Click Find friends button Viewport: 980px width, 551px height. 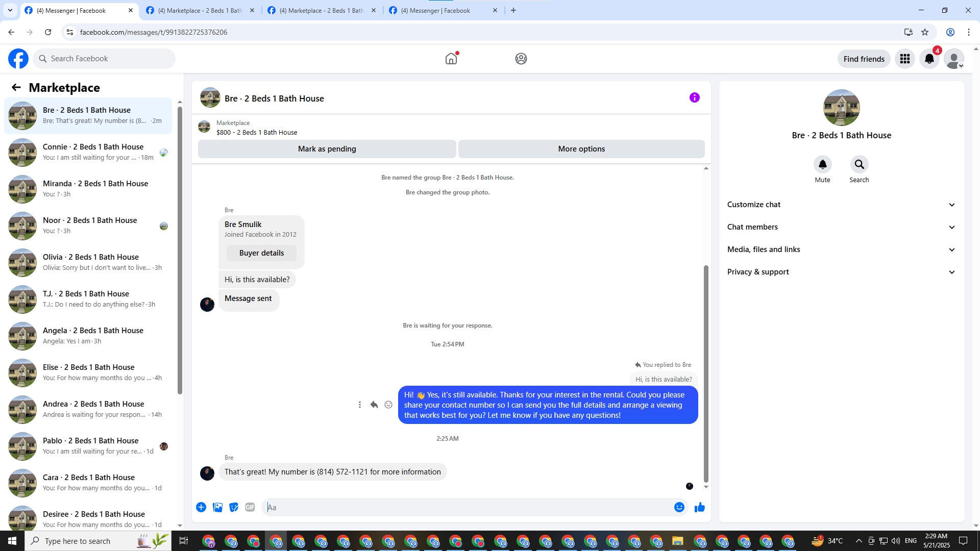864,59
